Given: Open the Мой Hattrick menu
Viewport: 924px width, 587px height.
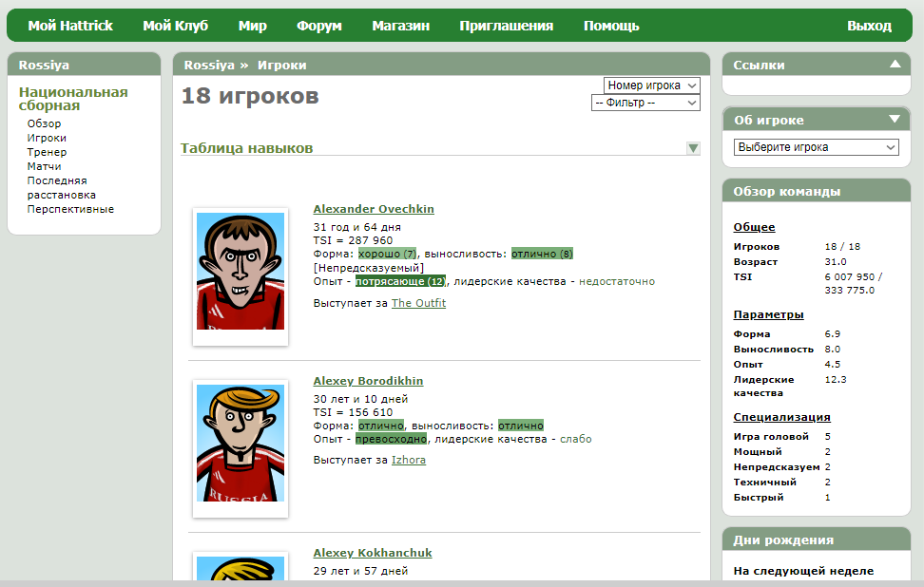Looking at the screenshot, I should point(70,26).
